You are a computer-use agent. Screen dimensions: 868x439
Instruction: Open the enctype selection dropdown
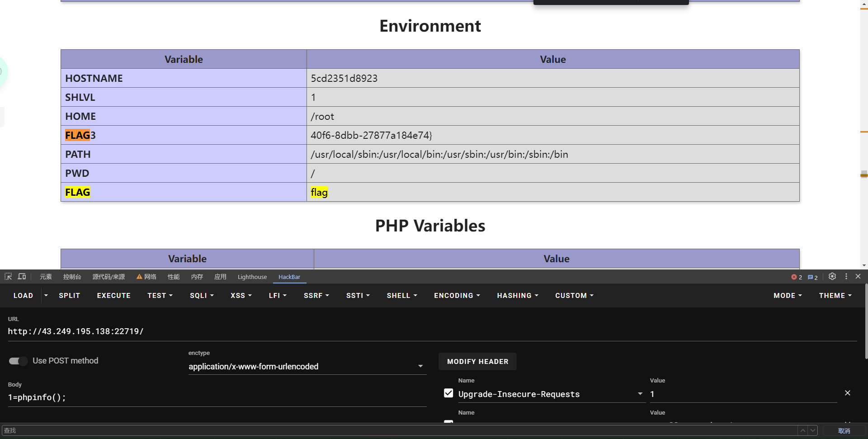(307, 366)
